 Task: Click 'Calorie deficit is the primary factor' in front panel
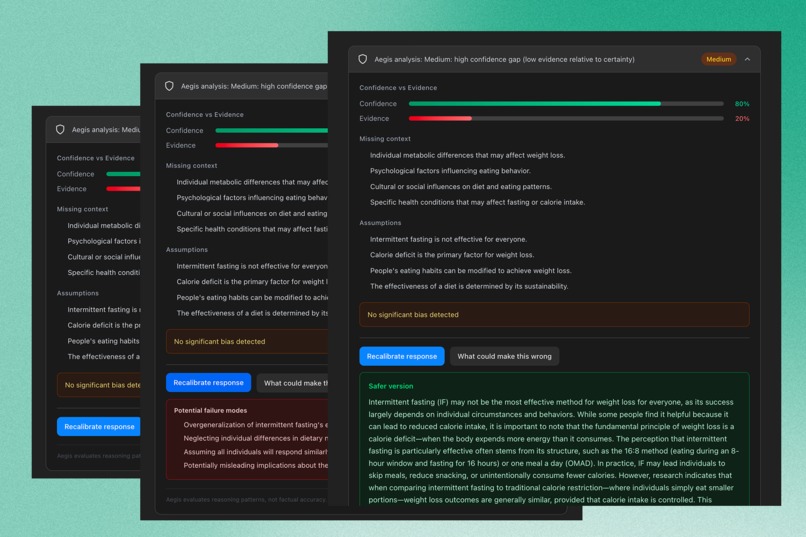(452, 255)
